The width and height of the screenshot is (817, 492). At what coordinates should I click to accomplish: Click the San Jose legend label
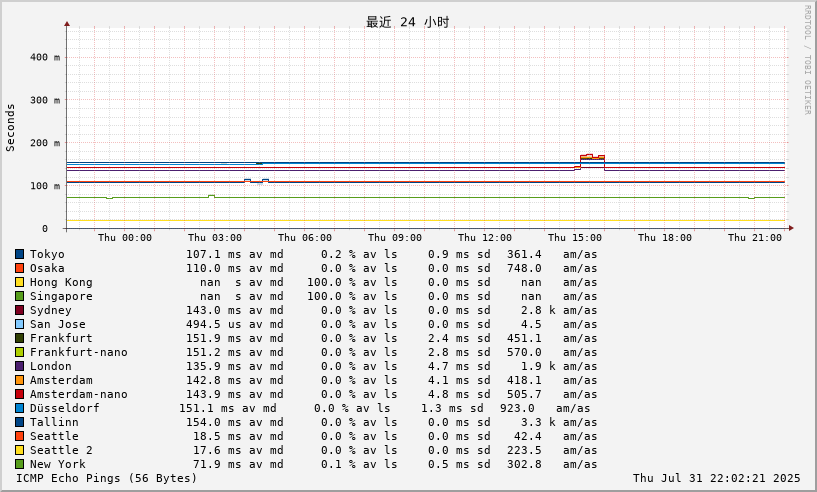click(57, 325)
